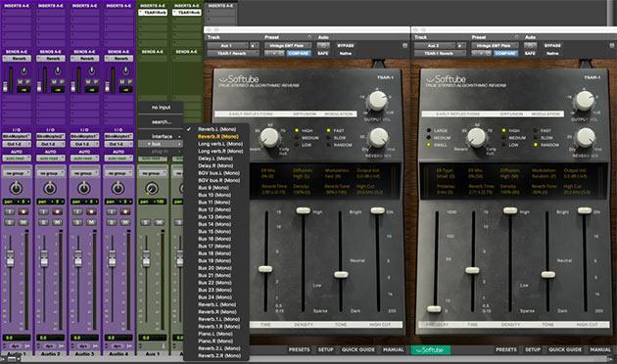Mute the Reverb send on Audio 4
617x364 pixels.
(x=122, y=81)
